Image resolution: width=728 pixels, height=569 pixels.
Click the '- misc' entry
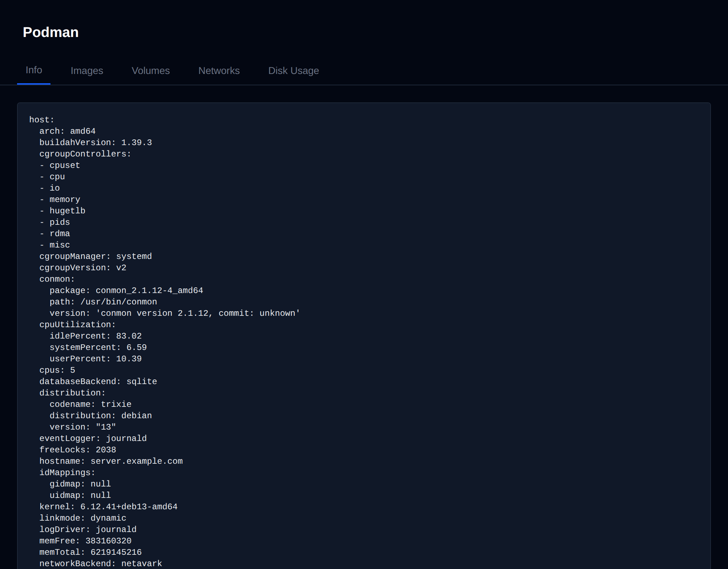pyautogui.click(x=55, y=245)
